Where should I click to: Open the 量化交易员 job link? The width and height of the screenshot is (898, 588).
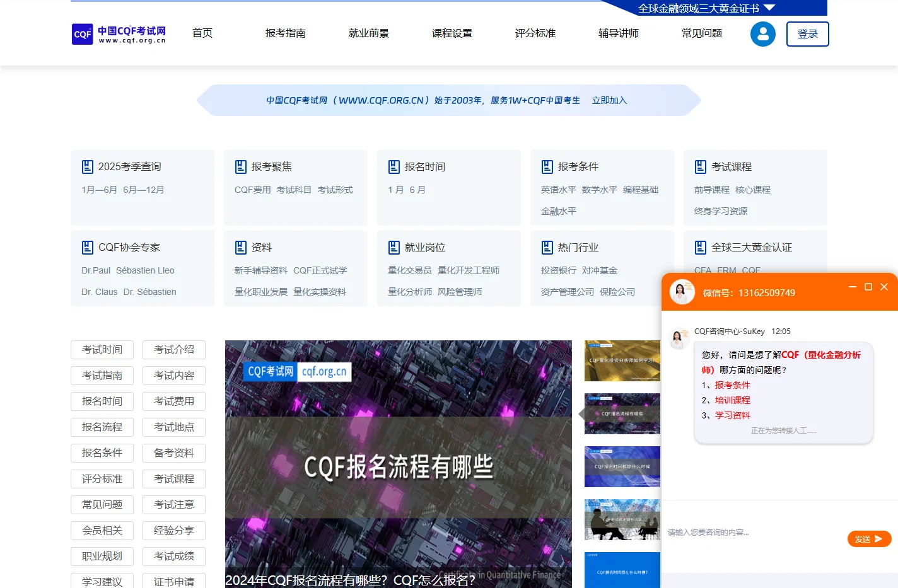click(410, 270)
